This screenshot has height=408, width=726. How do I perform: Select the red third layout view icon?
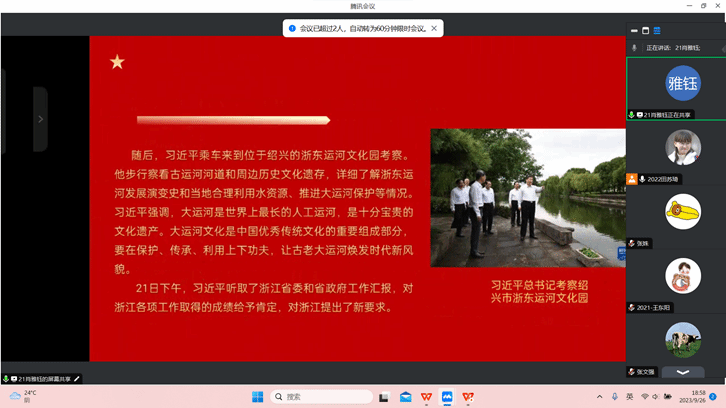658,30
